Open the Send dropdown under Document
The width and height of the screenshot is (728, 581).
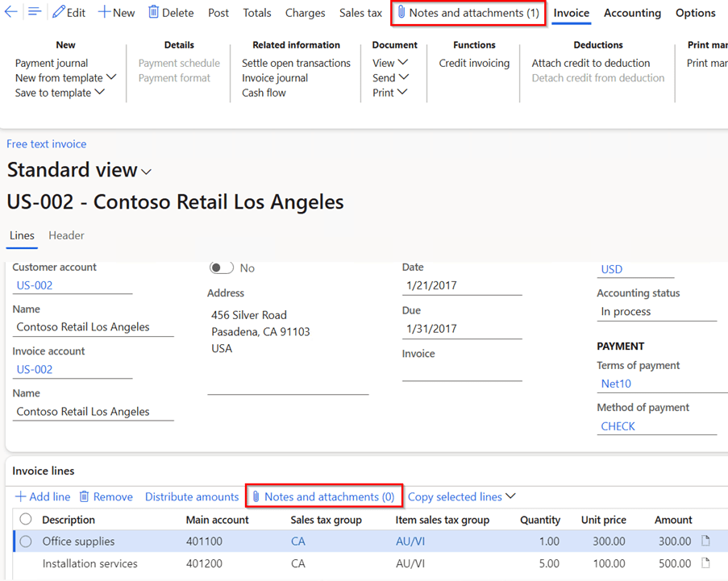404,77
